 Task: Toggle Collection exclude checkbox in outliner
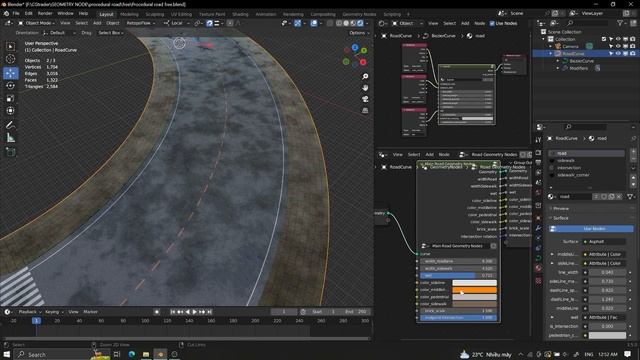604,39
